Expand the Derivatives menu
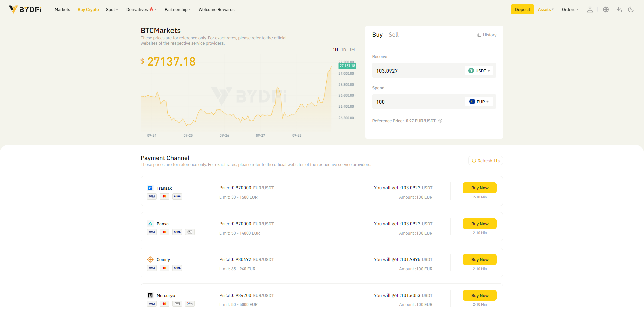The height and width of the screenshot is (309, 644). tap(141, 10)
